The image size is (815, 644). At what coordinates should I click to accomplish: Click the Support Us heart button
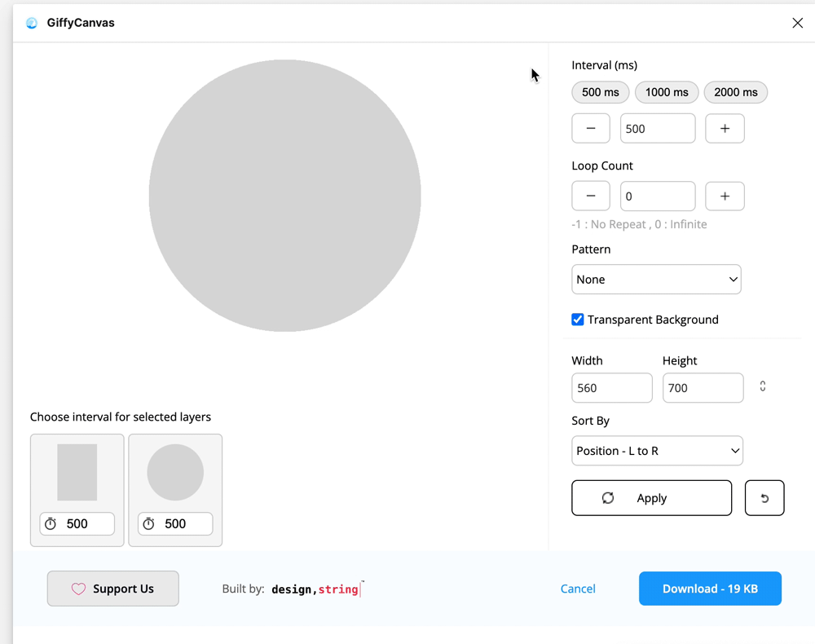(112, 589)
